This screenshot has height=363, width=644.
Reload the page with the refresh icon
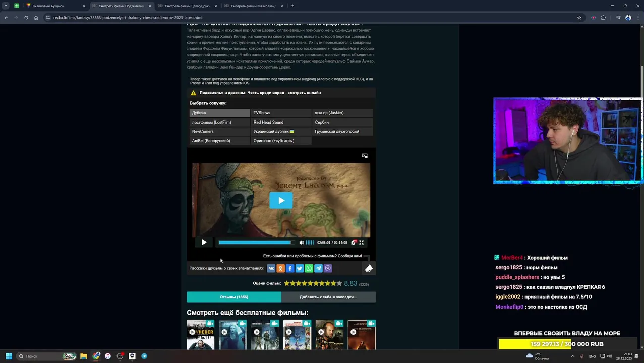point(26,18)
